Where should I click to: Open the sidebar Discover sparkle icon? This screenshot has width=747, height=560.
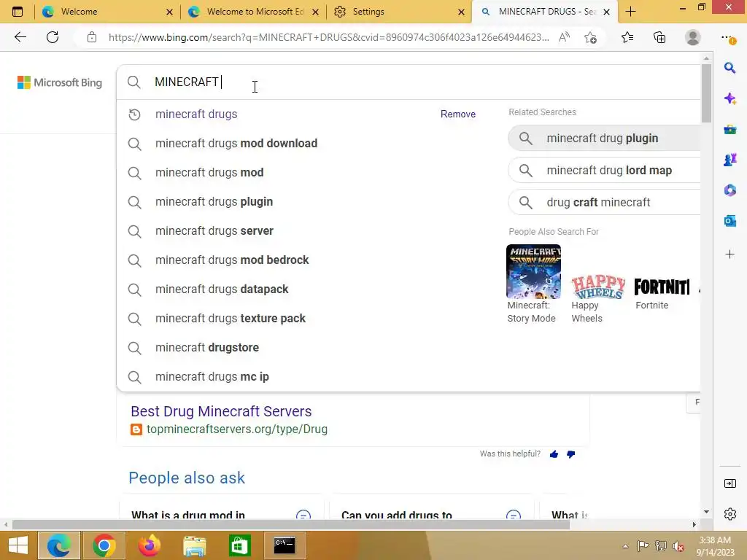(x=729, y=98)
